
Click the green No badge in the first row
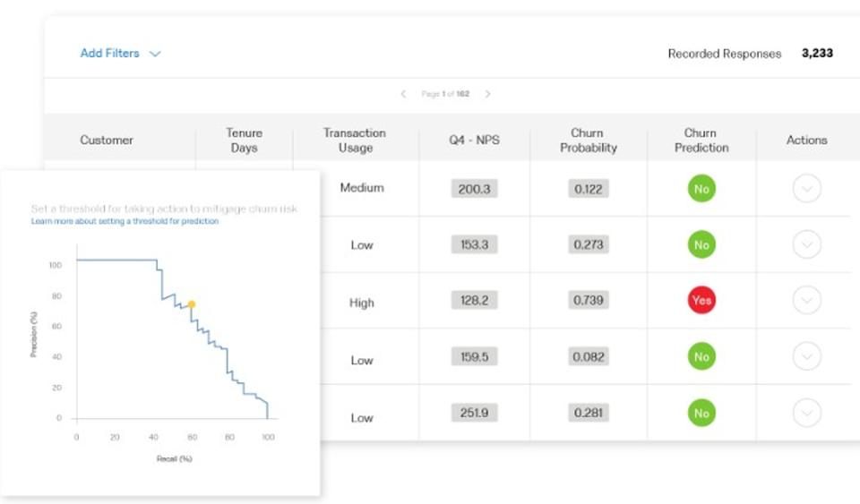[x=701, y=189]
